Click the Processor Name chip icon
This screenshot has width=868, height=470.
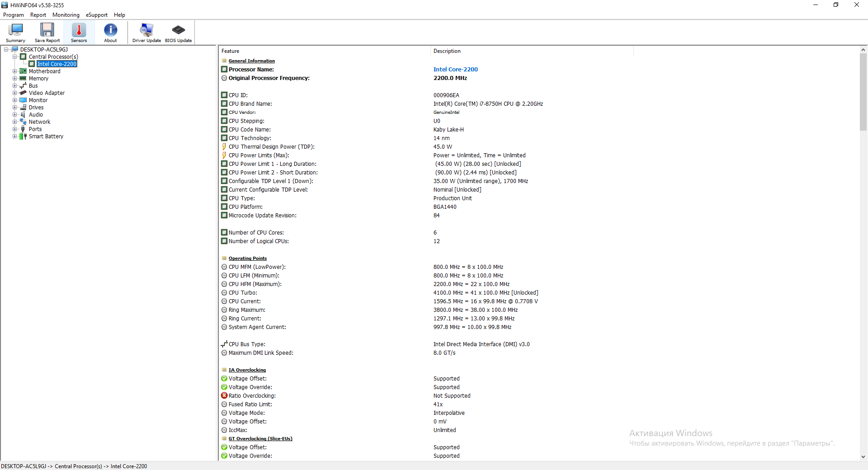pyautogui.click(x=224, y=70)
